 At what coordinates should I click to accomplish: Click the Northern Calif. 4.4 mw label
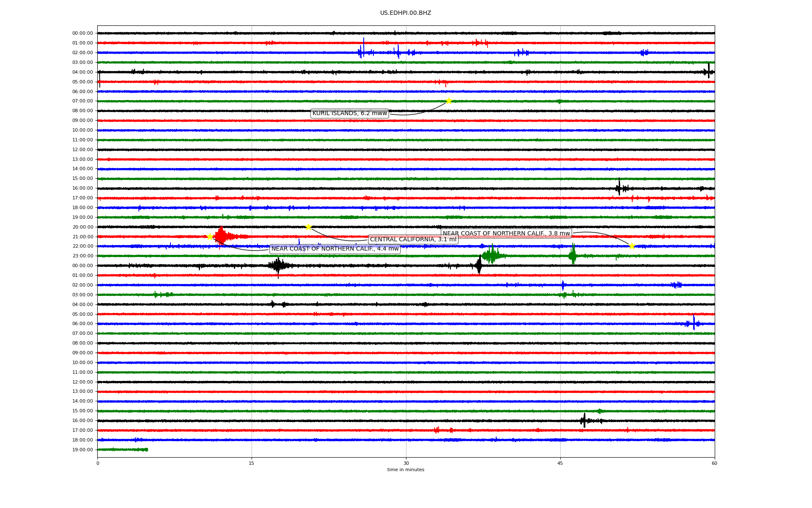pyautogui.click(x=335, y=249)
